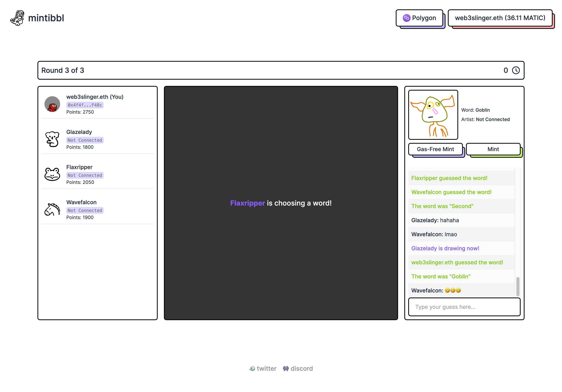Click Flaxripper's Not Connected badge
The image size is (562, 392).
pos(85,175)
